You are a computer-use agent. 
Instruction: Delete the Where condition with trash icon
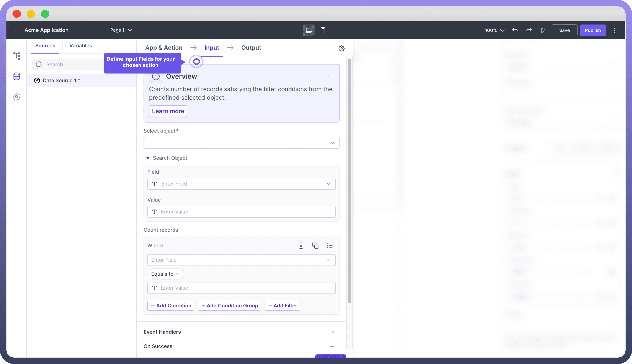tap(301, 246)
